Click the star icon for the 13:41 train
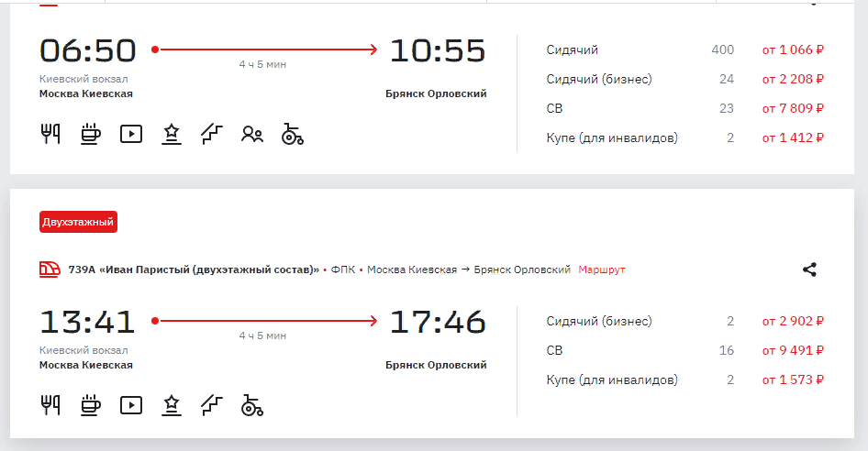The width and height of the screenshot is (868, 451). (172, 404)
